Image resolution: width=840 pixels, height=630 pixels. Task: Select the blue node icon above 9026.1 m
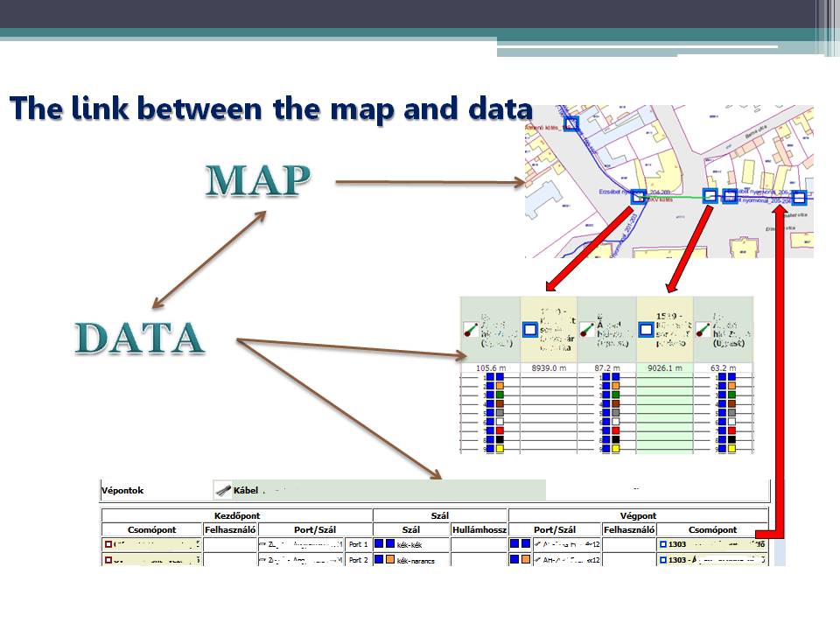tap(646, 330)
